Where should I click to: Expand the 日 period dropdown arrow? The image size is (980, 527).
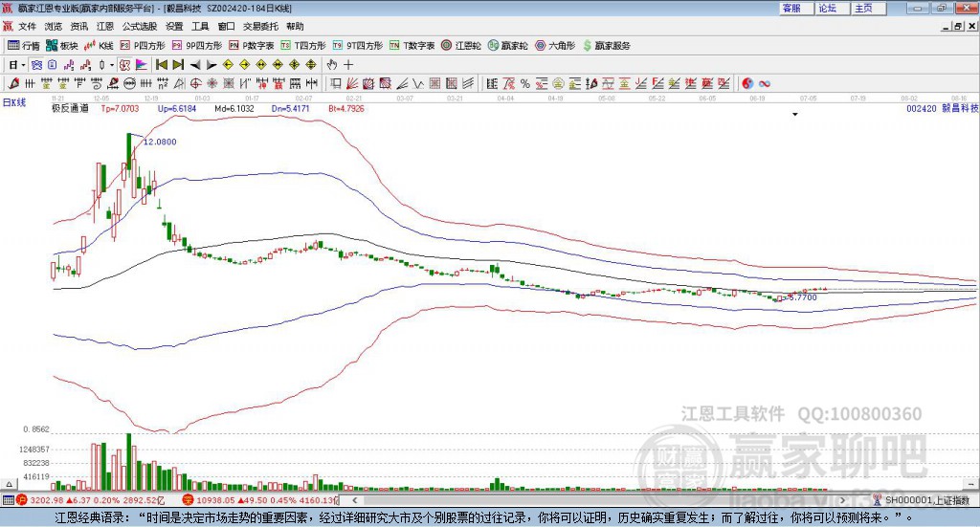click(x=23, y=65)
